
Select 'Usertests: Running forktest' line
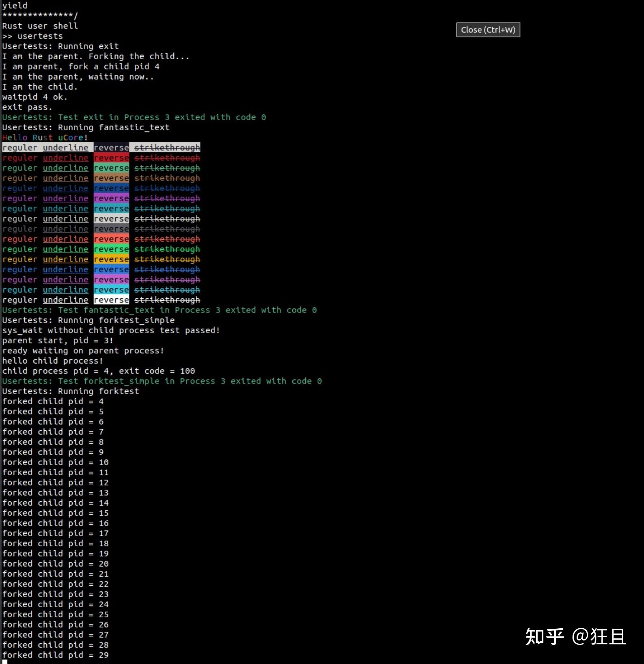[71, 391]
